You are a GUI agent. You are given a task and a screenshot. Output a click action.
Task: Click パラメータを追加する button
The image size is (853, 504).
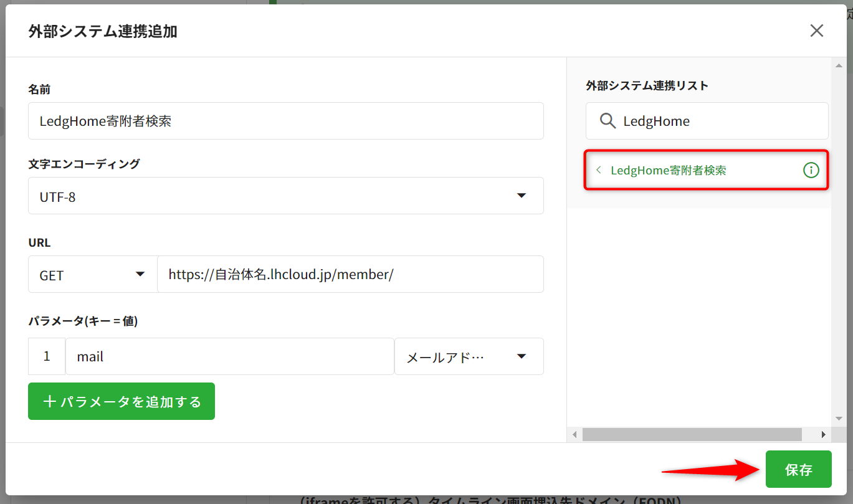pos(122,402)
